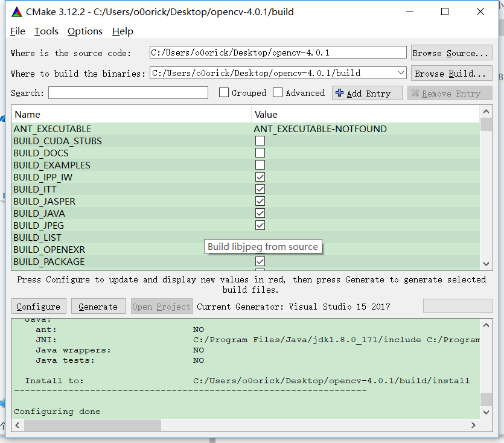Click the ANT_EXECUTABLE-NOTFOUND value cell

(x=320, y=129)
